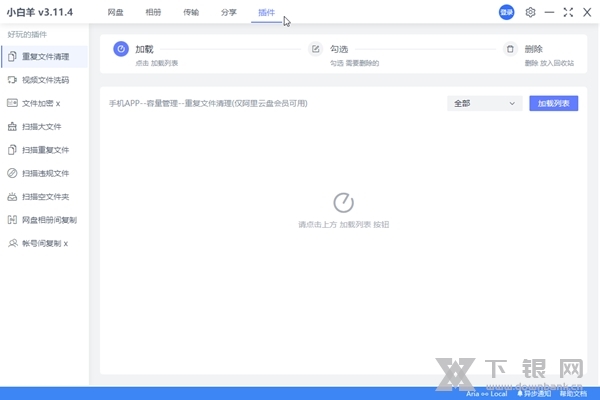Open 异步通知 in the status bar
This screenshot has height=400, width=600.
coord(534,394)
